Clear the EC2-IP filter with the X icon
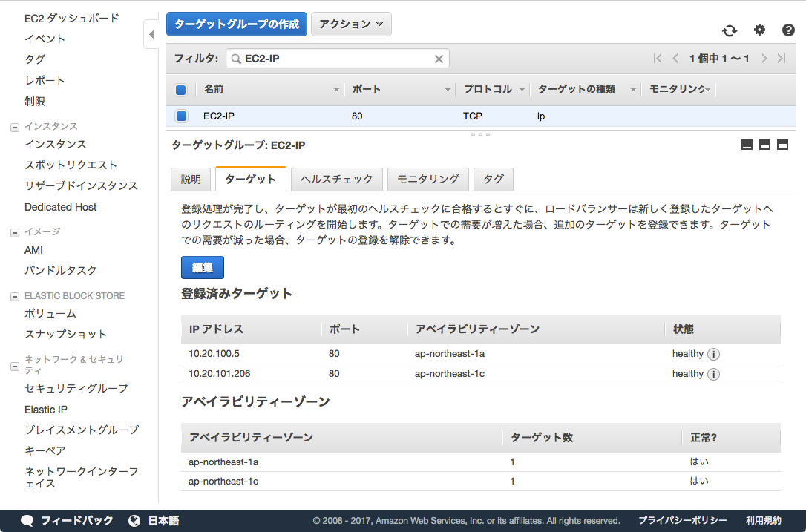Image resolution: width=806 pixels, height=532 pixels. 438,58
